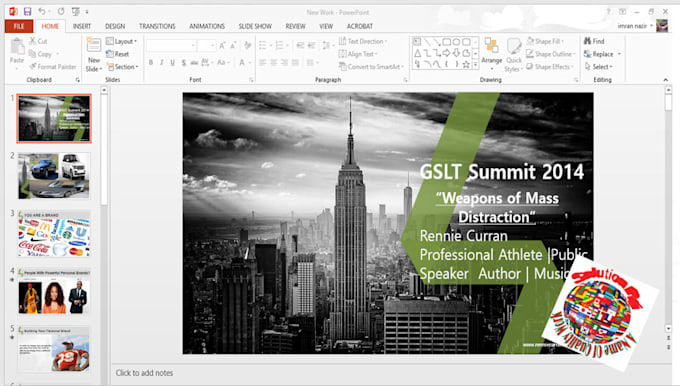Image resolution: width=680 pixels, height=386 pixels.
Task: Select slide 4 thumbnail with three people
Action: tap(54, 291)
